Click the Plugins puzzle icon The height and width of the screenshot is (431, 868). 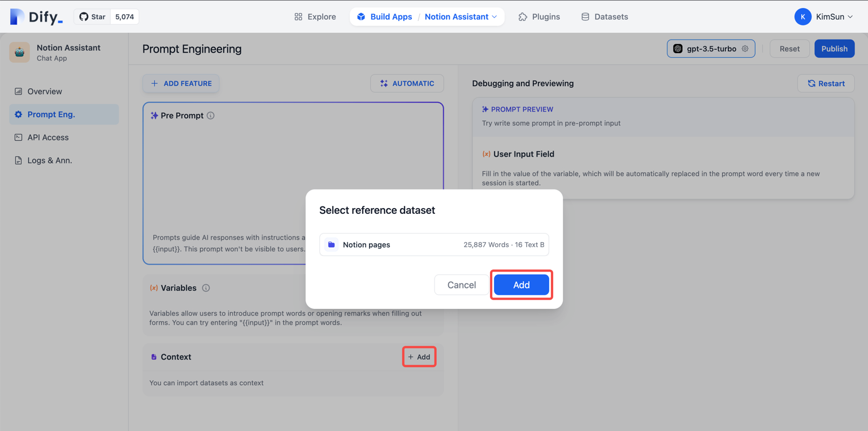tap(523, 17)
